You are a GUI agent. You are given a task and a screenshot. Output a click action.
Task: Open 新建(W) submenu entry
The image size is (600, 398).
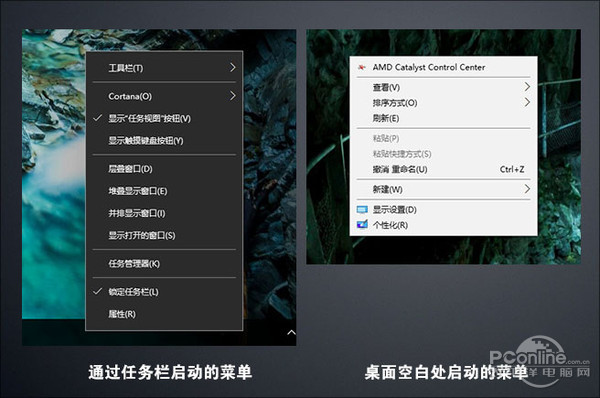coord(443,189)
